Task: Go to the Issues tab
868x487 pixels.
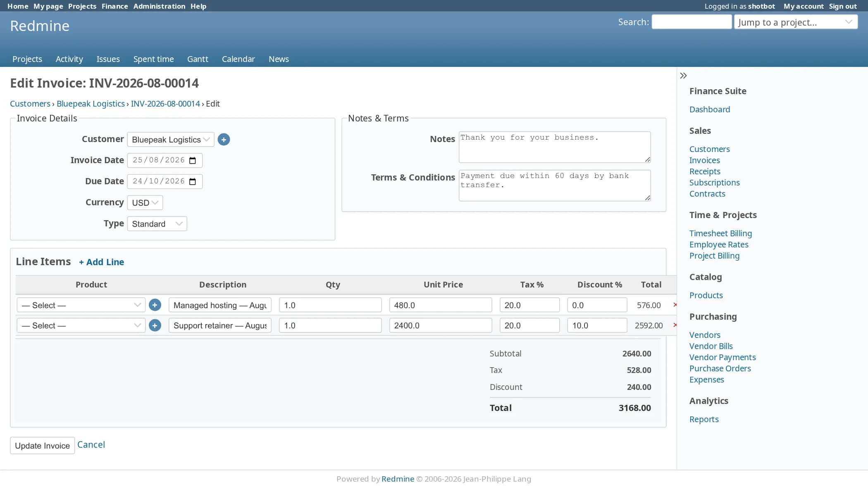Action: pyautogui.click(x=108, y=59)
